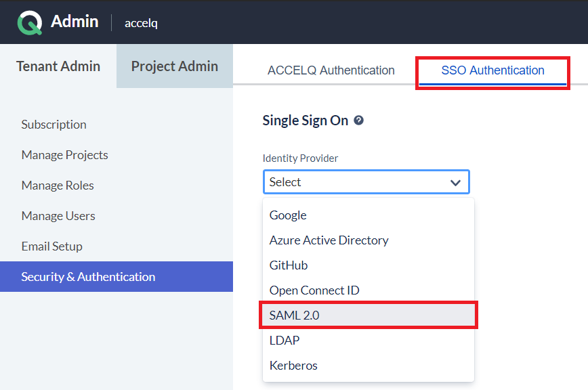Switch to the Tenant Admin tab

click(58, 66)
